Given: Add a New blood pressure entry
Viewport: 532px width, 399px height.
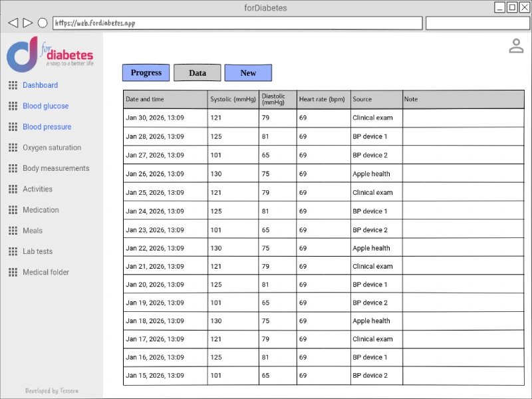Looking at the screenshot, I should pyautogui.click(x=248, y=72).
